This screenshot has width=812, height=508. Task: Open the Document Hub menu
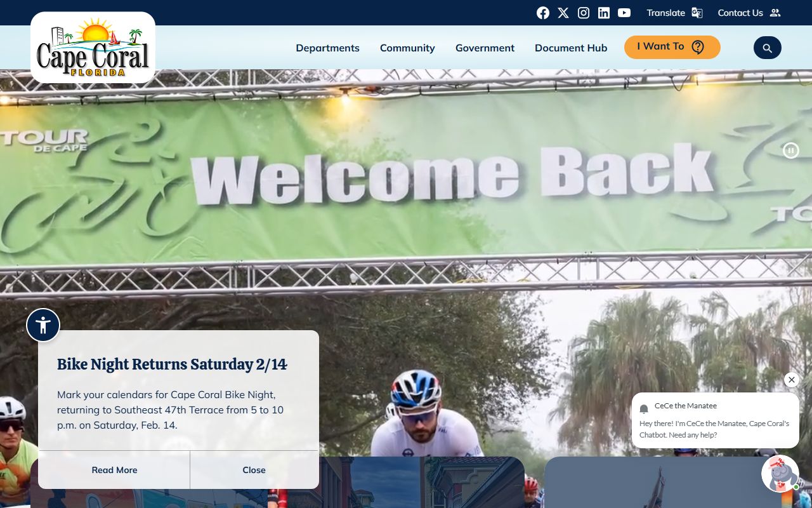pyautogui.click(x=571, y=48)
